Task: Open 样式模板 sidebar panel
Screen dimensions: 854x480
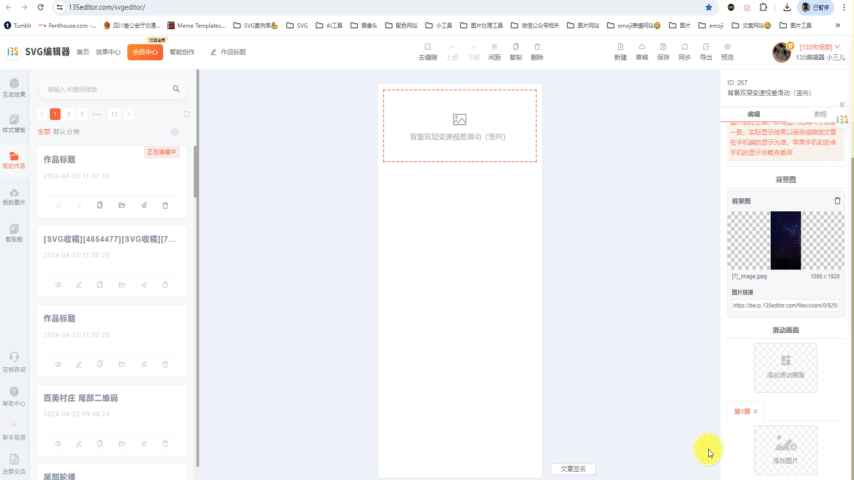Action: point(14,124)
